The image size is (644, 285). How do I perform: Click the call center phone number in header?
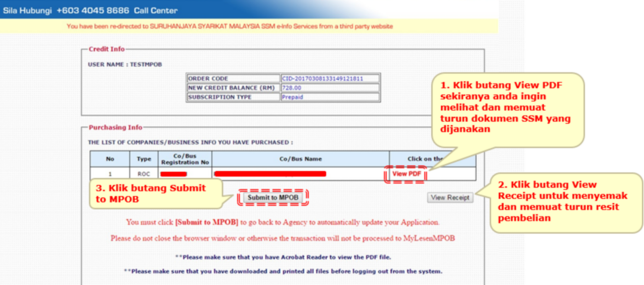click(93, 10)
